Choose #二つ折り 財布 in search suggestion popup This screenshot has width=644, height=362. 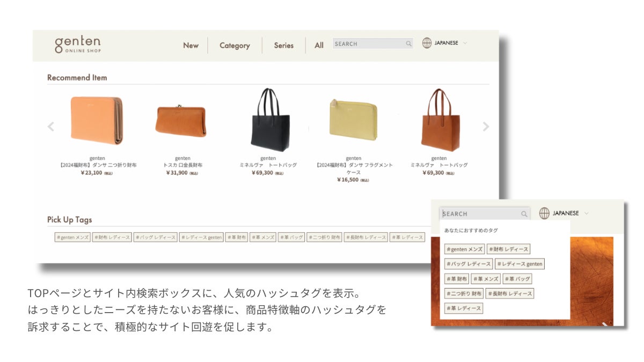(464, 293)
